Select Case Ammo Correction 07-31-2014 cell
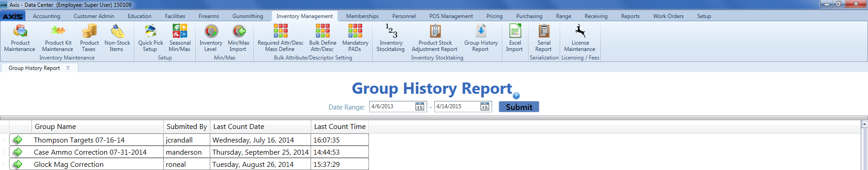The width and height of the screenshot is (868, 170). 97,152
